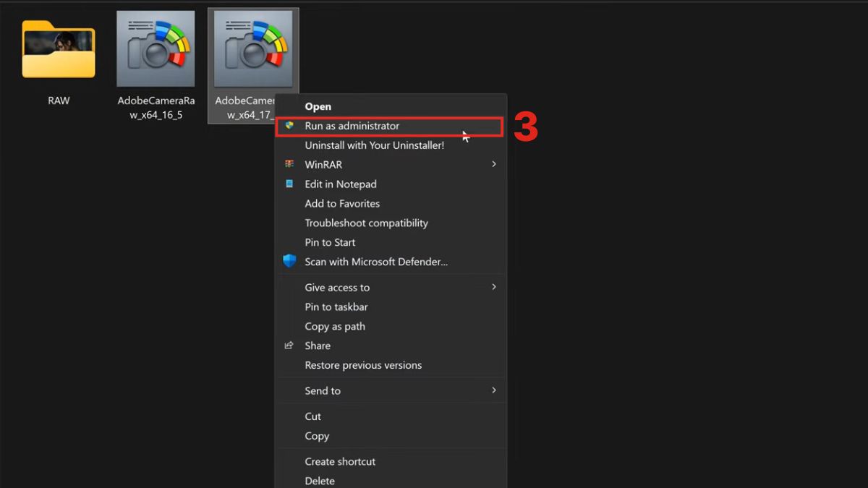Screen dimensions: 868x488
Task: Click the Share icon in the context menu
Action: [289, 346]
